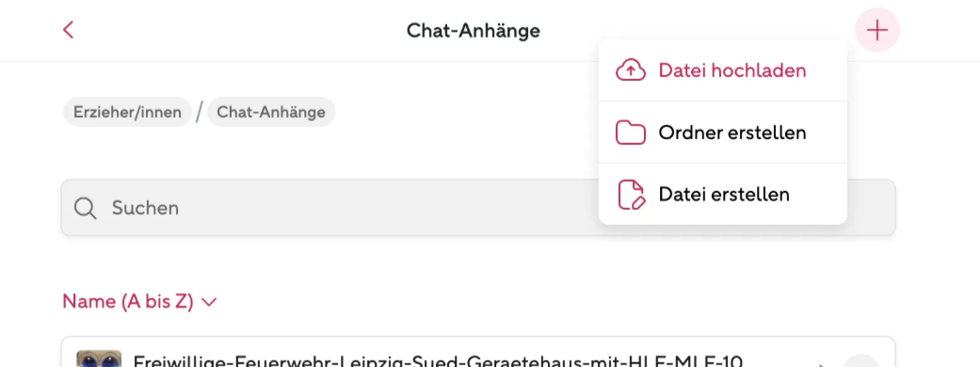
Task: Click the folder icon beside Ordner erstellen
Action: pyautogui.click(x=630, y=133)
